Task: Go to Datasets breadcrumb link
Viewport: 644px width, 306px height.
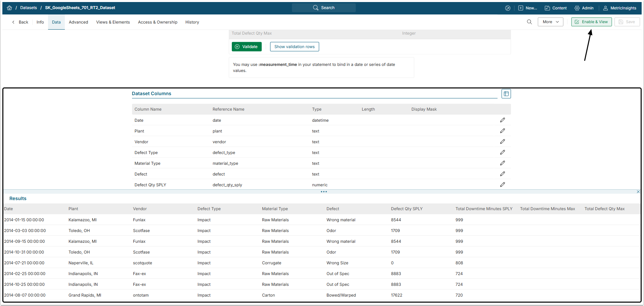Action: tap(29, 8)
